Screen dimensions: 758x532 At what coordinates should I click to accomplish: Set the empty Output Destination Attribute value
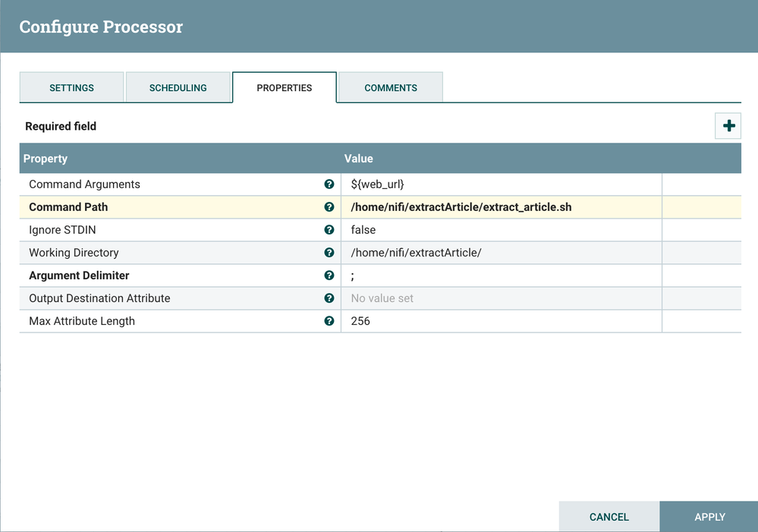click(x=501, y=298)
